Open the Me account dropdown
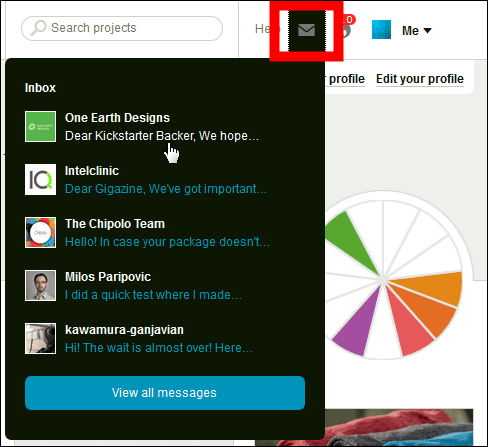488x447 pixels. pyautogui.click(x=416, y=31)
